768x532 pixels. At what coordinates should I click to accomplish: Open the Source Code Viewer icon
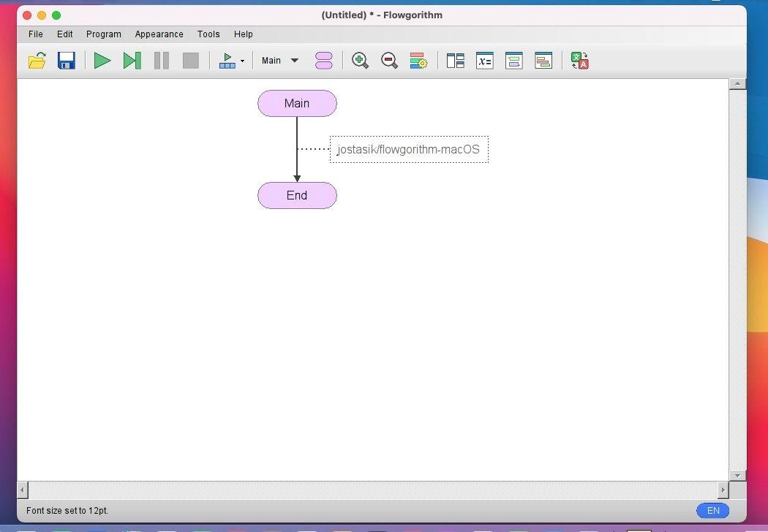(x=543, y=61)
